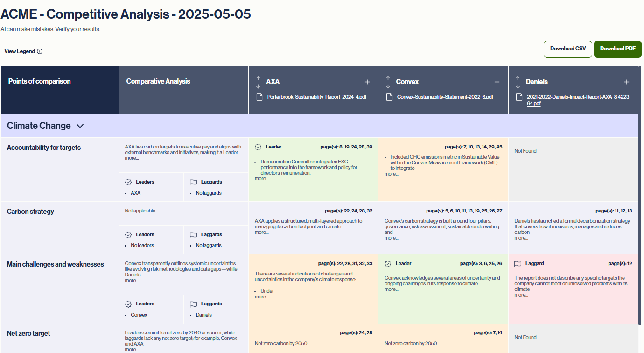Click the plus icon in Convex column header
This screenshot has height=353, width=644.
click(x=497, y=82)
